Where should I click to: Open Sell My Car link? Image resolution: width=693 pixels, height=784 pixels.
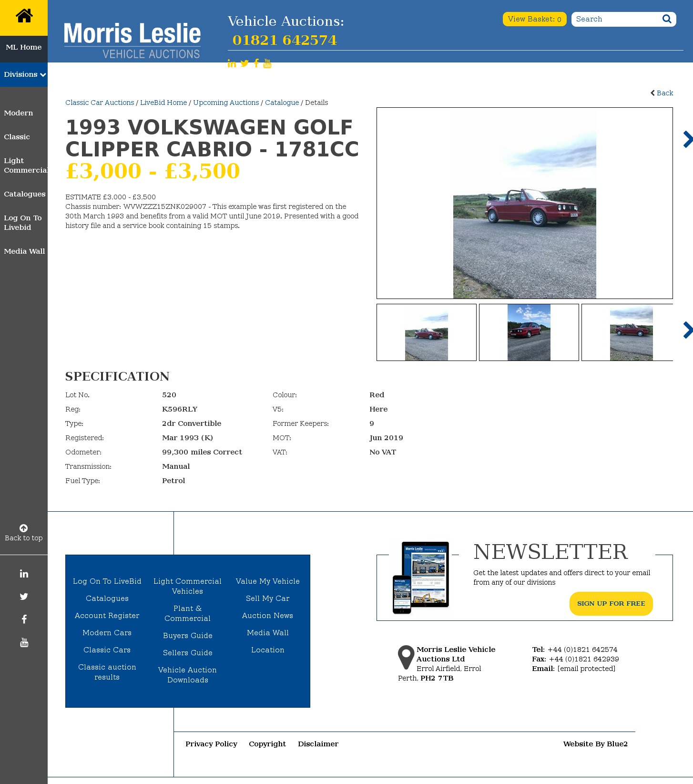[x=268, y=598]
